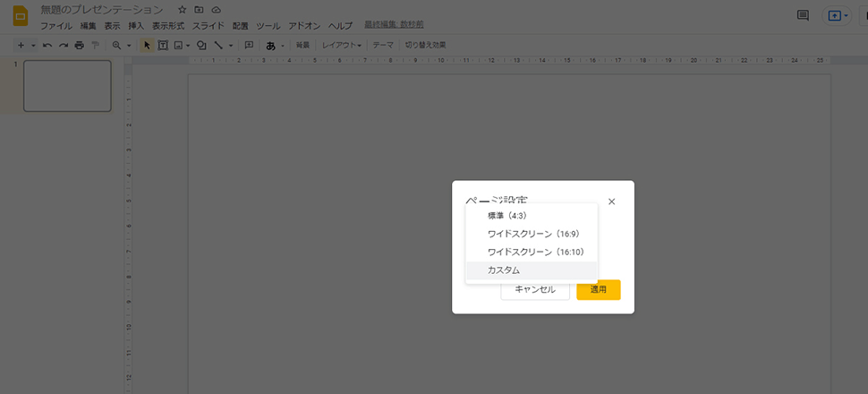868x394 pixels.
Task: Open ヘルプ menu
Action: [x=340, y=25]
